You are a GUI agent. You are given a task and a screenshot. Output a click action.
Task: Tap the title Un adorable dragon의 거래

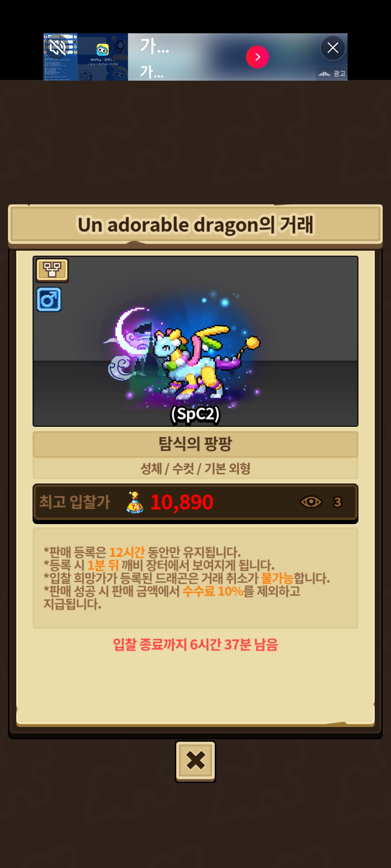(x=195, y=225)
